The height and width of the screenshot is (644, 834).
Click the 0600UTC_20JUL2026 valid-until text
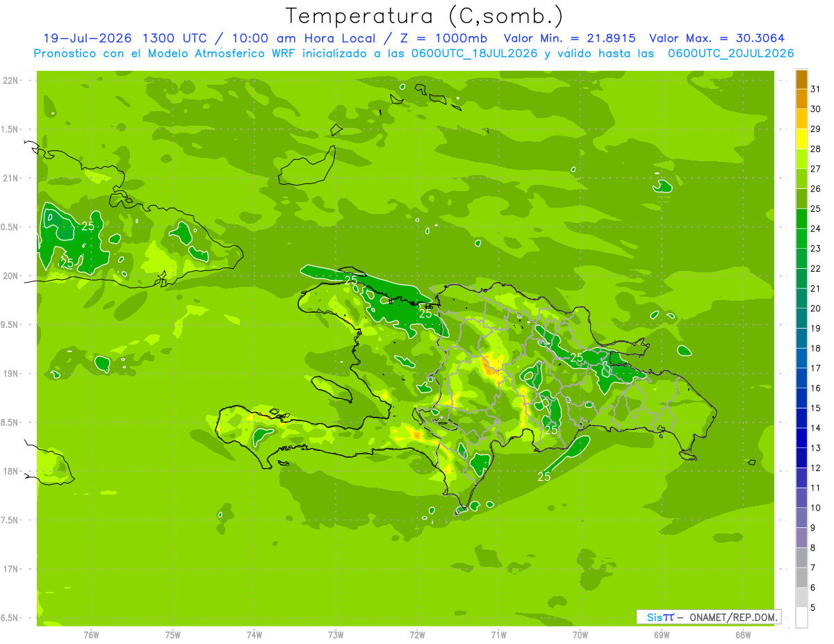(730, 53)
